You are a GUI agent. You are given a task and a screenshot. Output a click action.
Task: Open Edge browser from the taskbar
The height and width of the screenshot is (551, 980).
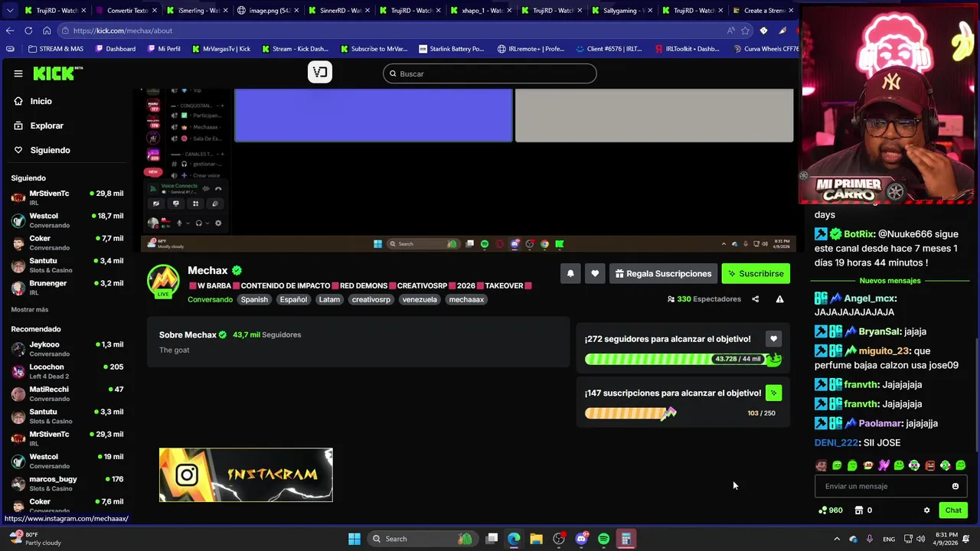coord(514,539)
